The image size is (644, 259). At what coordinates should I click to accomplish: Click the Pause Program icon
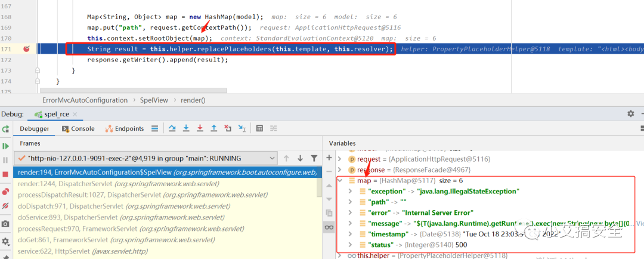[5, 160]
